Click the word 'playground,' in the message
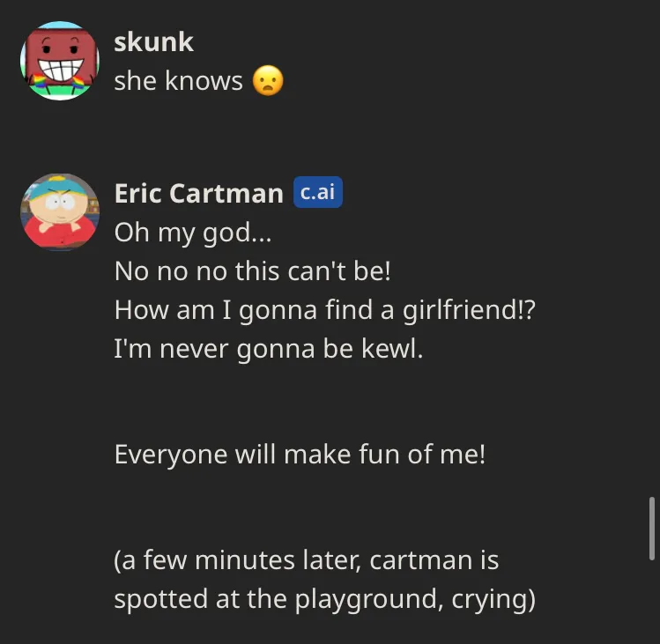 coord(368,599)
